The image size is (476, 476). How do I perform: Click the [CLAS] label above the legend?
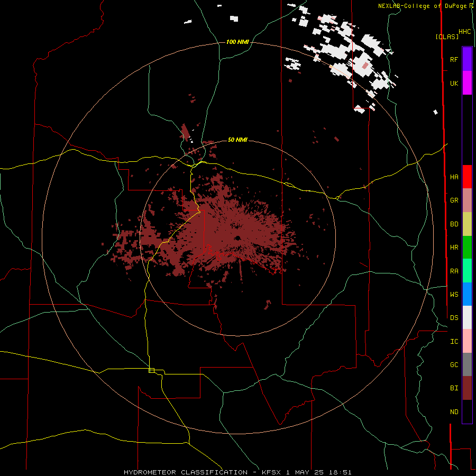coord(447,36)
